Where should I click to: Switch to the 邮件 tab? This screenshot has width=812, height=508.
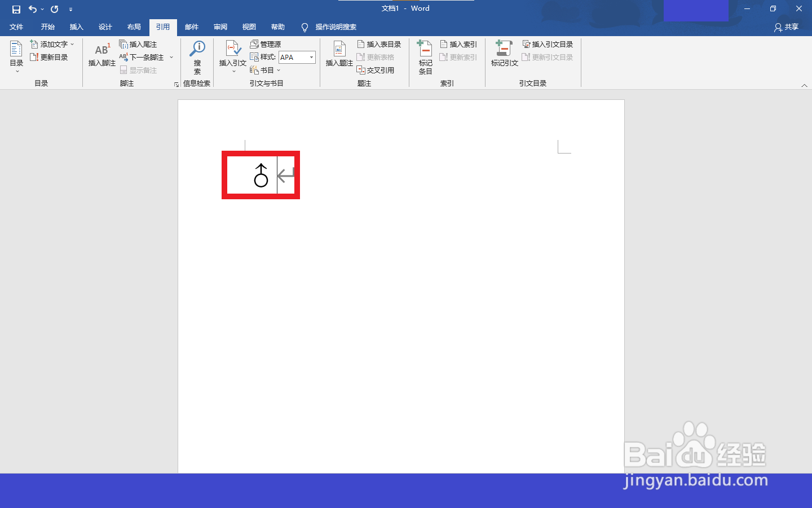pyautogui.click(x=192, y=27)
